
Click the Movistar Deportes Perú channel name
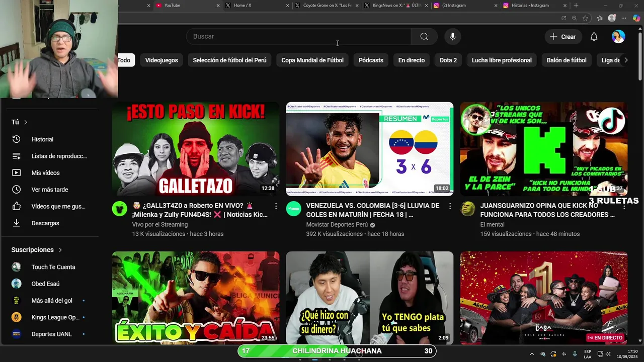click(337, 225)
